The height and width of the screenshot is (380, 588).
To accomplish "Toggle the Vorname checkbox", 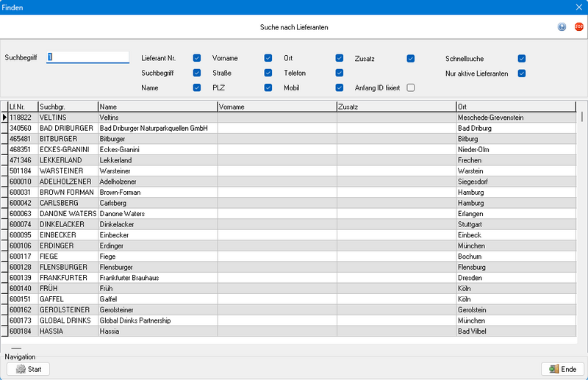I will click(268, 58).
